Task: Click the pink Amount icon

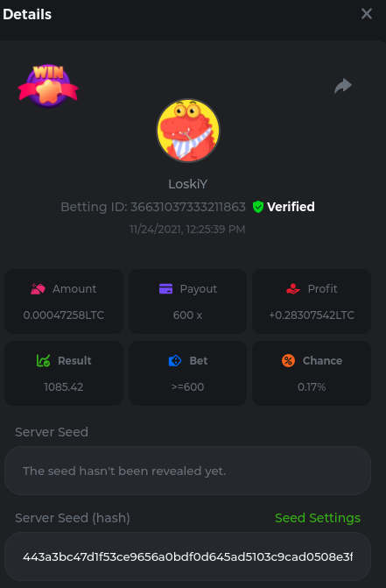Action: point(38,289)
